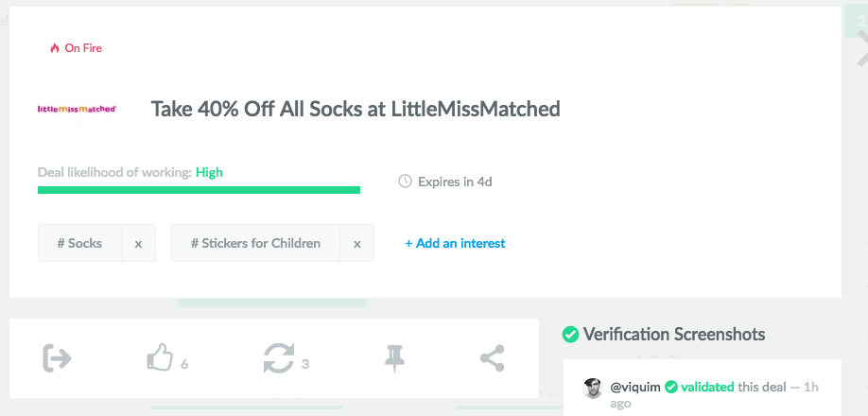868x416 pixels.
Task: Click the reshare arrows icon
Action: (279, 359)
